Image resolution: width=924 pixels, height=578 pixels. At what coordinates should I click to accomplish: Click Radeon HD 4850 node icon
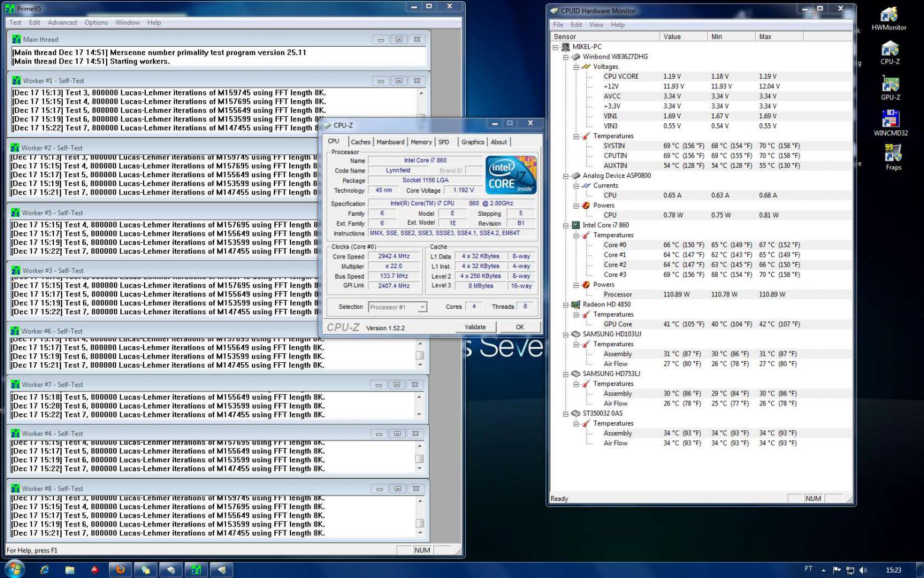tap(575, 304)
